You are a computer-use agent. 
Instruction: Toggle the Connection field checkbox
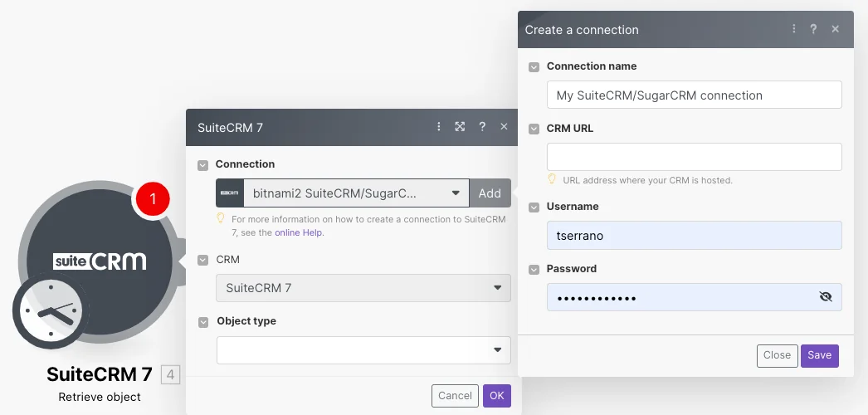click(203, 165)
